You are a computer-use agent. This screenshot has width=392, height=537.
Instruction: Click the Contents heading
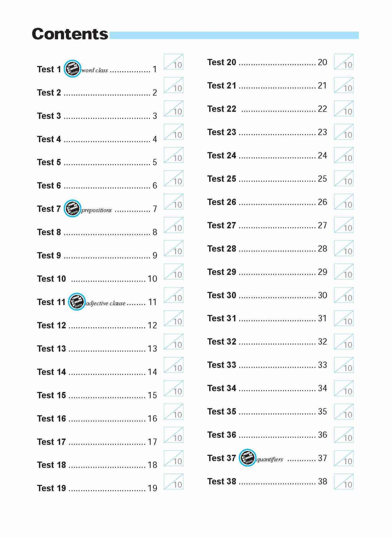pyautogui.click(x=70, y=34)
